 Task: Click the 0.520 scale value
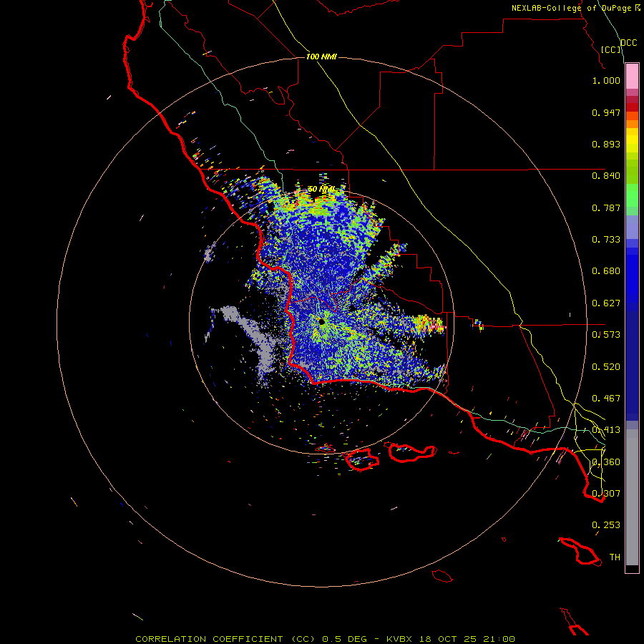click(x=606, y=367)
